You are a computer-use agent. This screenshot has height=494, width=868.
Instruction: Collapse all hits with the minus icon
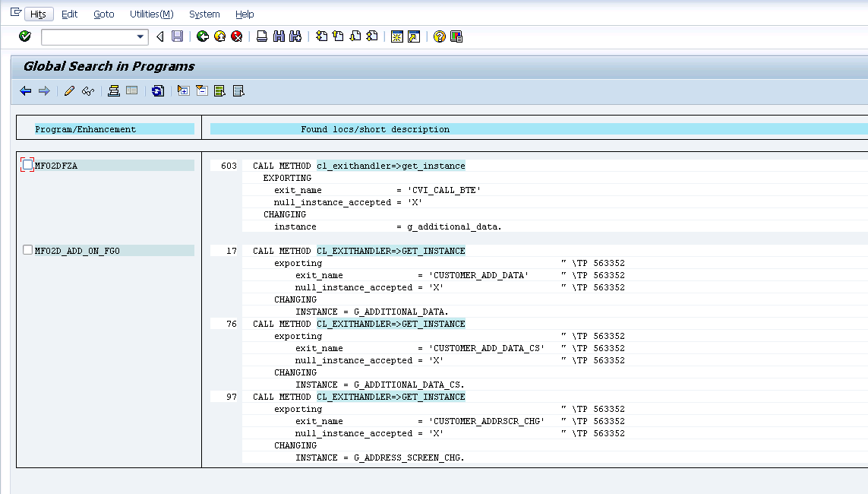pos(200,90)
